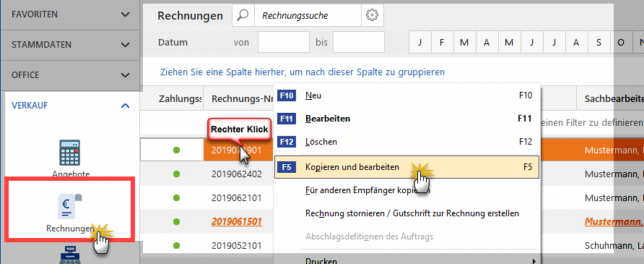This screenshot has width=644, height=264.
Task: Filter by month S button
Action: (599, 42)
